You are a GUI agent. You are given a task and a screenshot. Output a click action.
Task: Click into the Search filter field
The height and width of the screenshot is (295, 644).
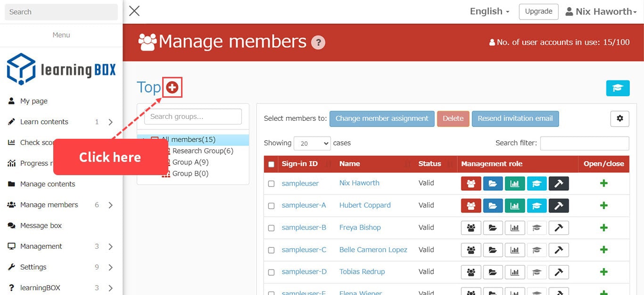pyautogui.click(x=584, y=143)
